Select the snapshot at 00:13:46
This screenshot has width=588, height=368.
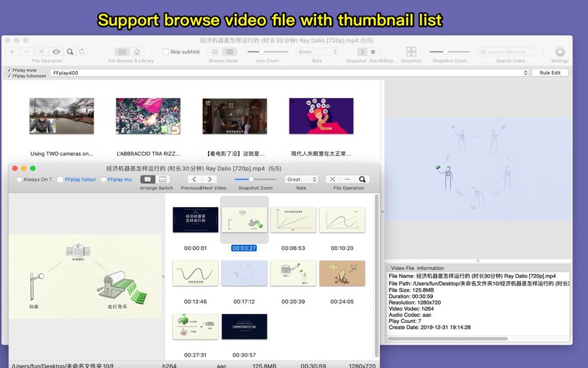pyautogui.click(x=196, y=273)
